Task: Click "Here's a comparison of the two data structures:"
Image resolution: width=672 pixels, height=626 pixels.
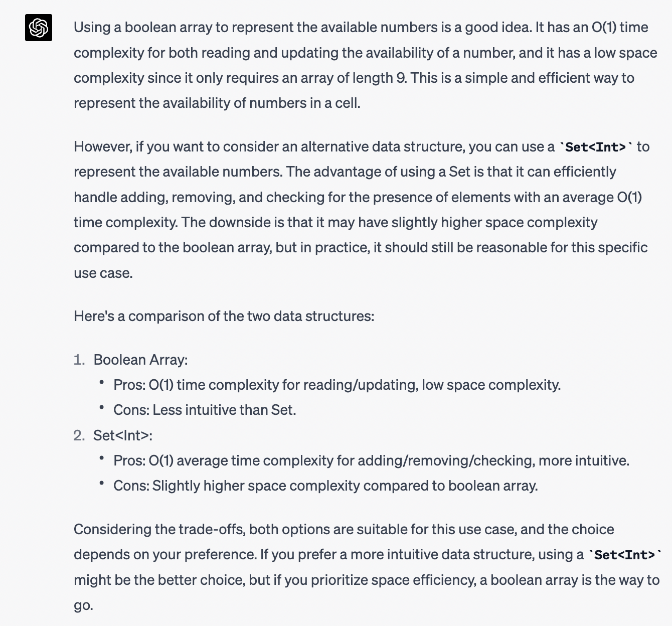Action: [x=224, y=316]
